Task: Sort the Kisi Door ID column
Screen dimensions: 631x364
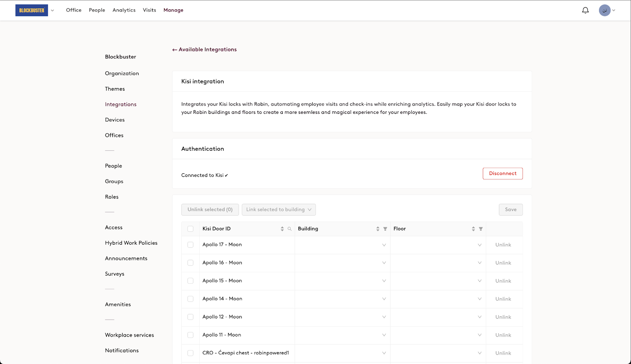Action: 282,229
